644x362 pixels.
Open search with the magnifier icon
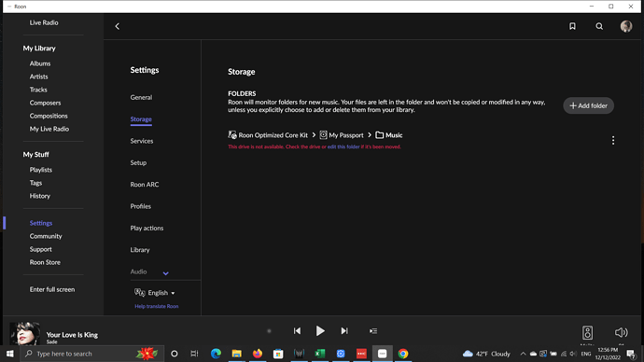pos(599,26)
